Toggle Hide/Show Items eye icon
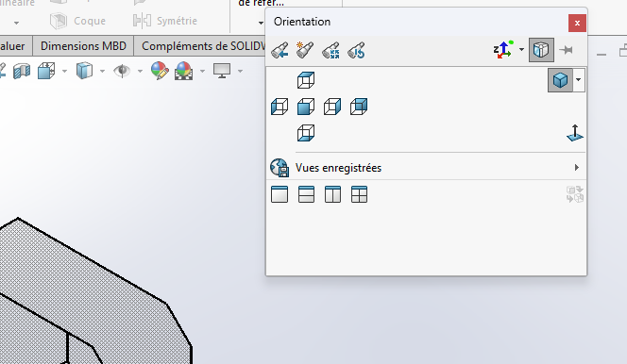627x364 pixels. click(122, 71)
